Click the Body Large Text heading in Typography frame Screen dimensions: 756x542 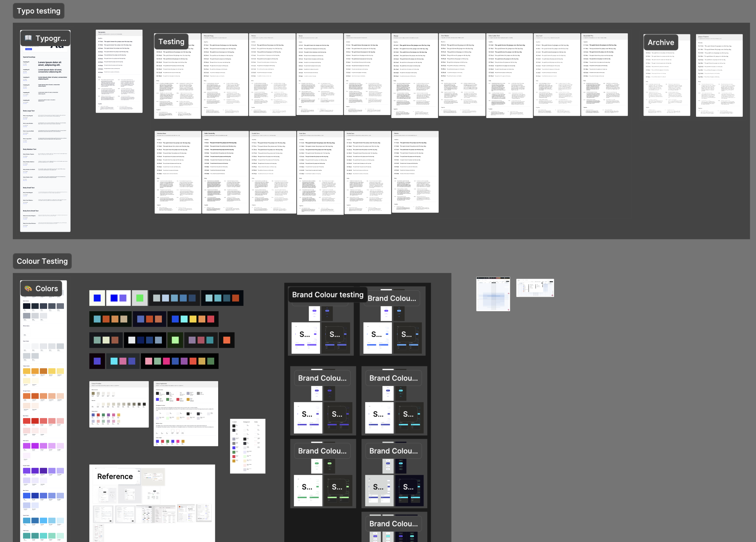tap(29, 111)
